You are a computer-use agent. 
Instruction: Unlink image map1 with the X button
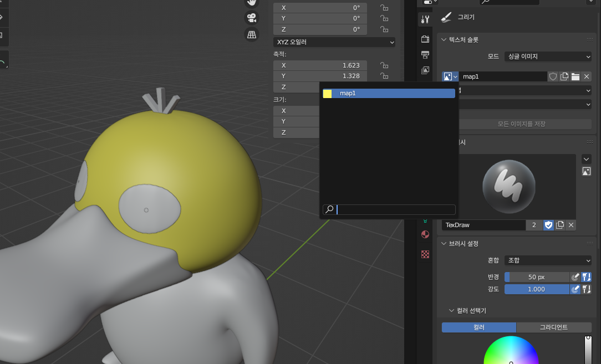pyautogui.click(x=587, y=76)
